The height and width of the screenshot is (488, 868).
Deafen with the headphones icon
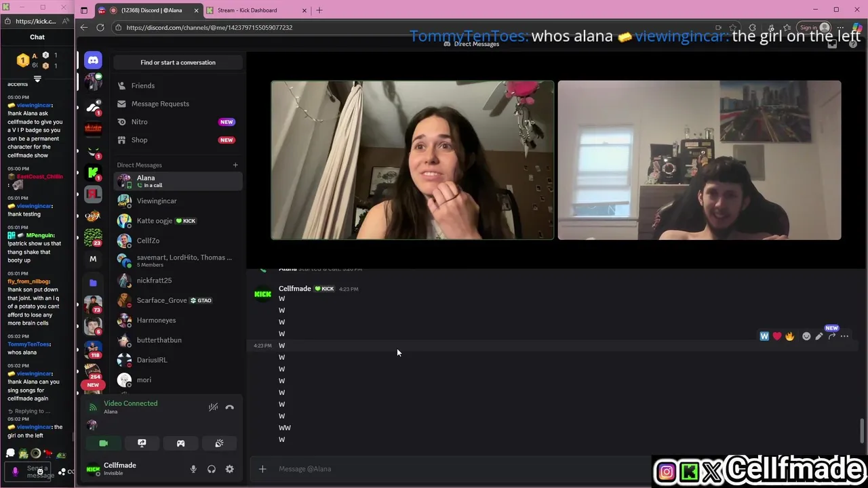(x=212, y=469)
